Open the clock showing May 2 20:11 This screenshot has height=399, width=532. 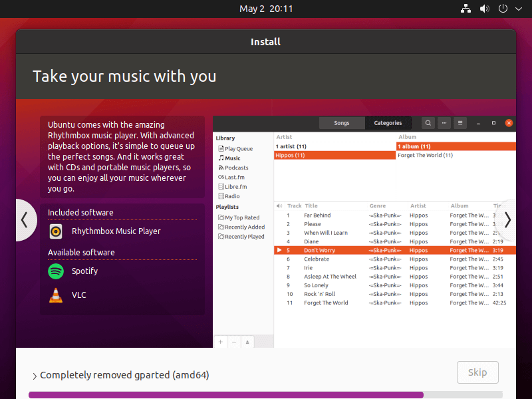[x=266, y=9]
